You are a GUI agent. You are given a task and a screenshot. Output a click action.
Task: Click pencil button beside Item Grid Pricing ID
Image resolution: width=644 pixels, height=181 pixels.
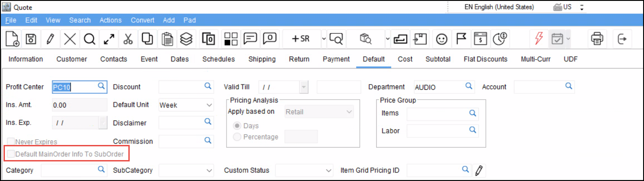478,170
